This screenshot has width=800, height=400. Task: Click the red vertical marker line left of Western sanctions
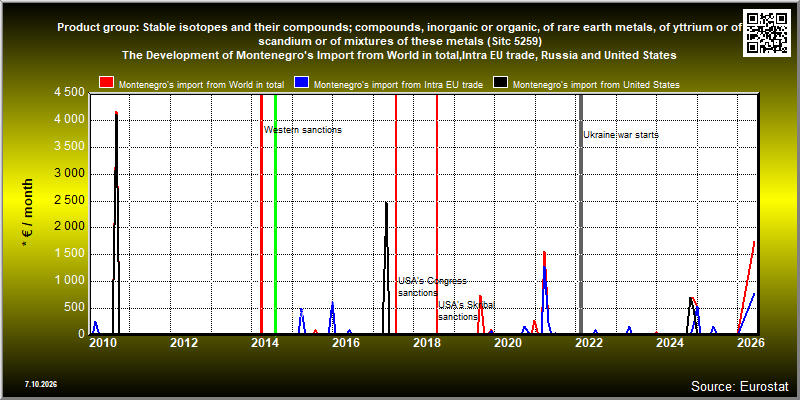point(261,214)
